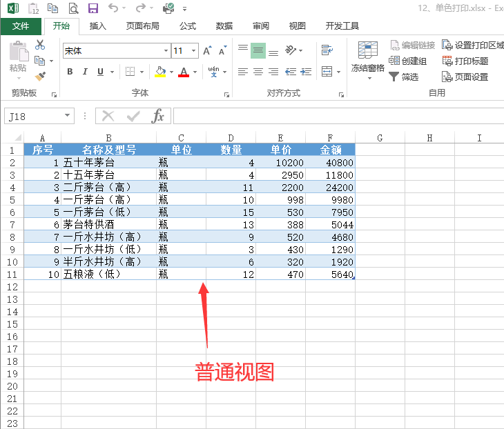Click increase indent icon
Viewport: 504px width, 429px height.
(x=306, y=72)
